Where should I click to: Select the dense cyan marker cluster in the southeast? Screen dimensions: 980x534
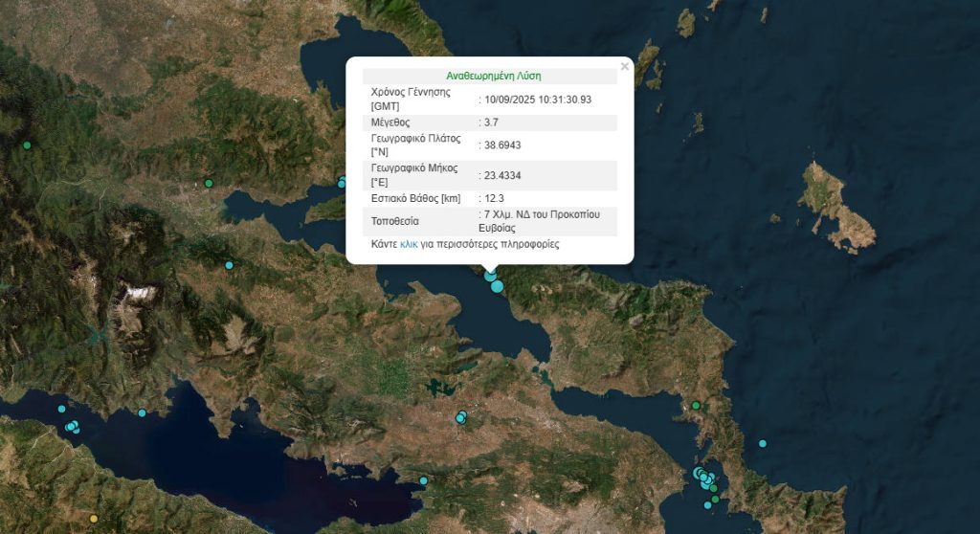(x=703, y=477)
